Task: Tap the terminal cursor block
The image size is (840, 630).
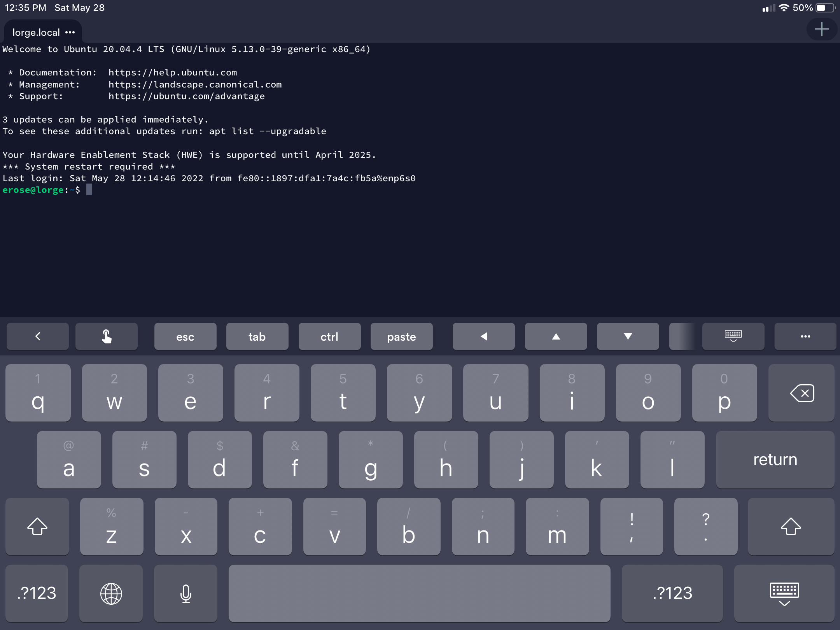Action: (89, 190)
